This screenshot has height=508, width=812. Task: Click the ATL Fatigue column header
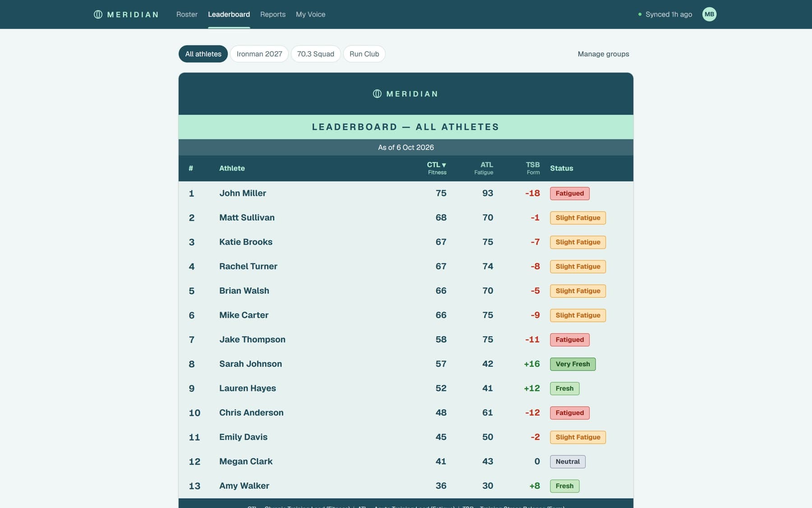click(484, 168)
